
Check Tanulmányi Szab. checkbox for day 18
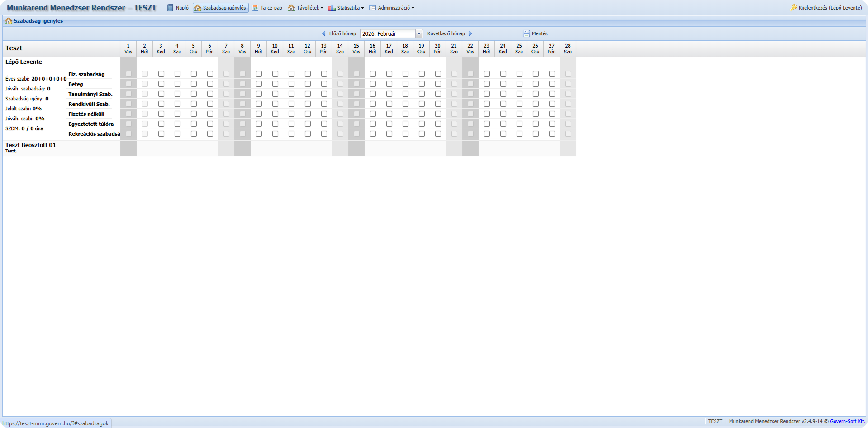click(405, 94)
